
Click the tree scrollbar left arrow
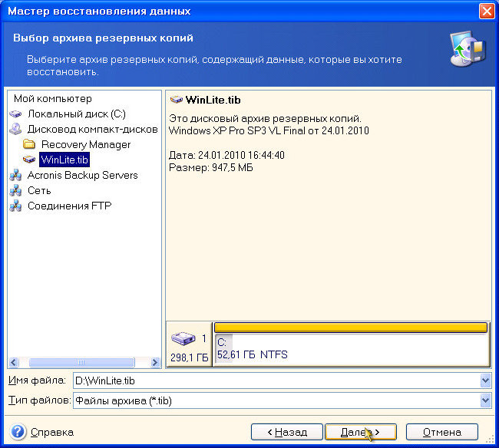coord(14,362)
